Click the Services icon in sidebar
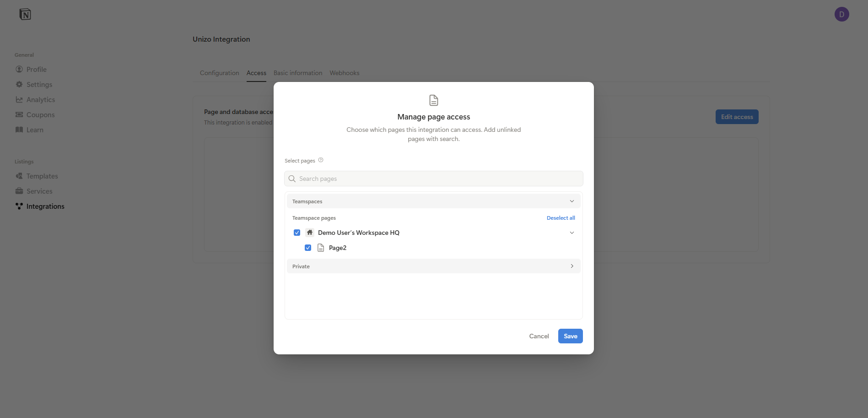The height and width of the screenshot is (418, 868). point(19,191)
